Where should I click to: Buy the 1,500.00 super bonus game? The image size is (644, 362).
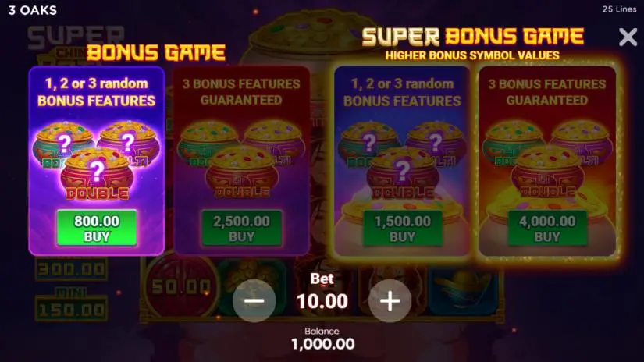(403, 228)
